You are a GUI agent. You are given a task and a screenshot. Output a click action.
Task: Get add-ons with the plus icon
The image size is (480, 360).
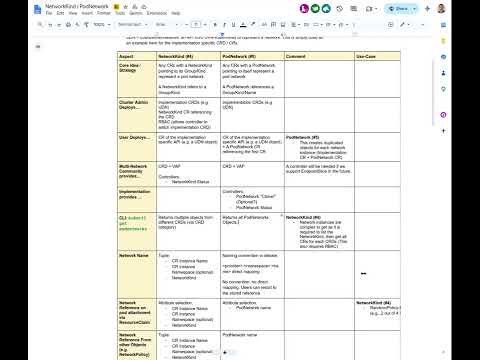(443, 131)
